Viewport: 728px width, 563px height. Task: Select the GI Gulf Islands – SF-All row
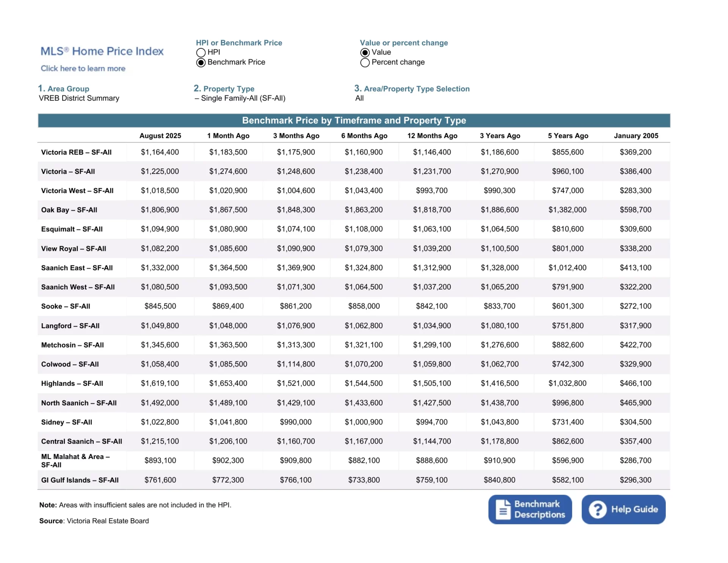(x=80, y=480)
